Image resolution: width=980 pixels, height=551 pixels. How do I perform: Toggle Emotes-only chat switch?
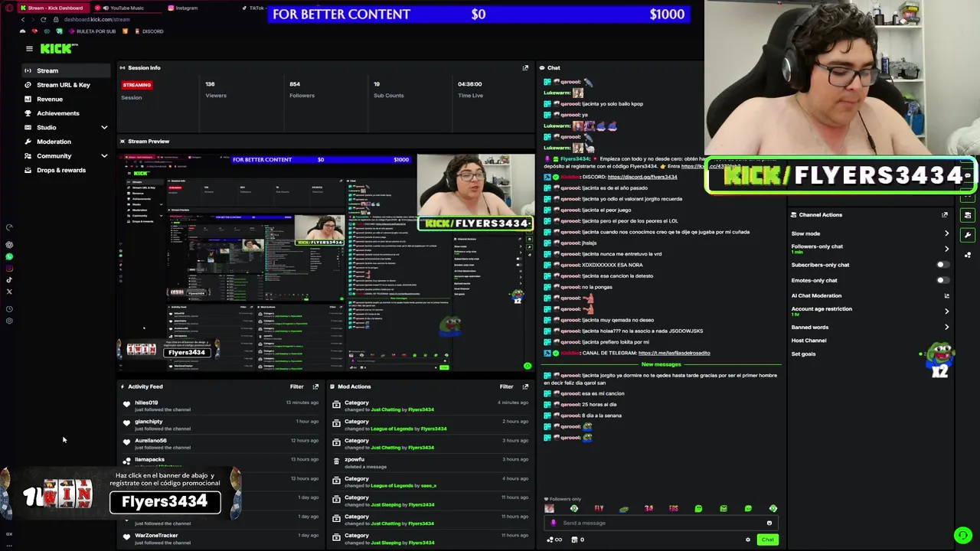tap(942, 280)
